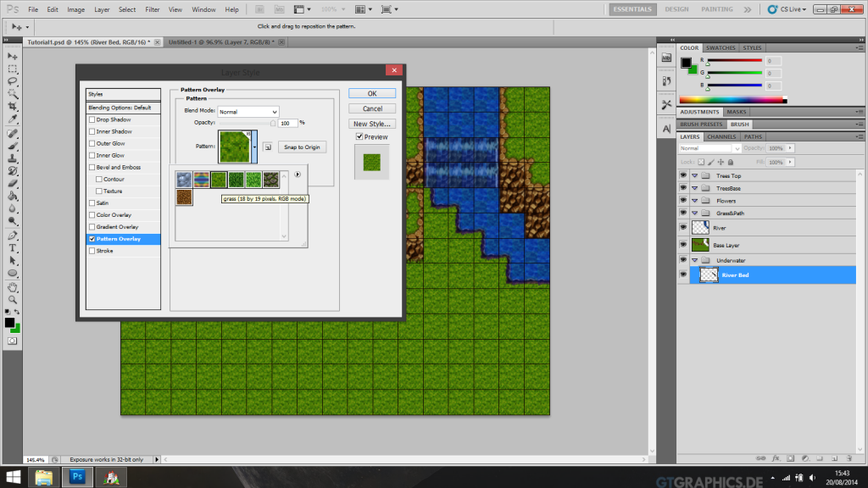This screenshot has height=488, width=868.
Task: Collapse the Grass&Path layer group
Action: click(x=695, y=213)
